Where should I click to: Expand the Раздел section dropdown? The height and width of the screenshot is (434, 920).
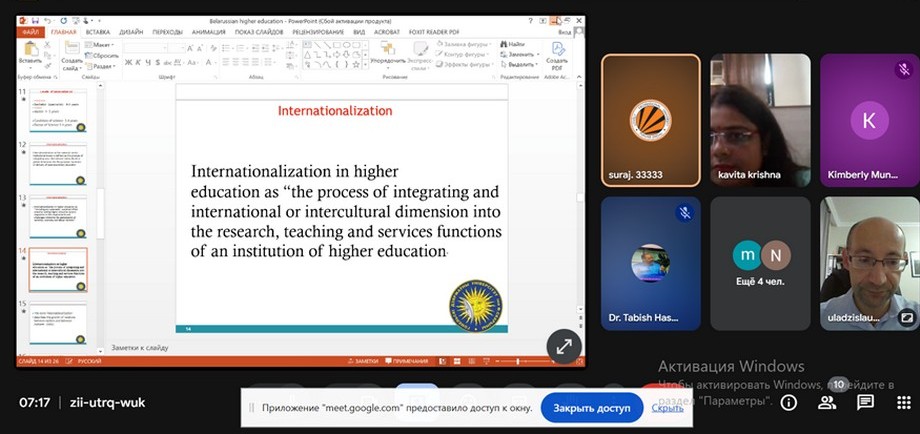[102, 66]
